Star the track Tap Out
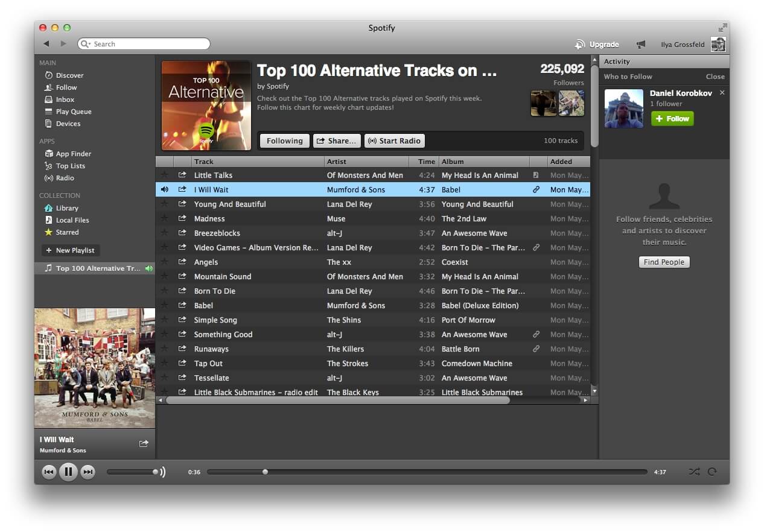This screenshot has width=764, height=532. click(x=164, y=363)
